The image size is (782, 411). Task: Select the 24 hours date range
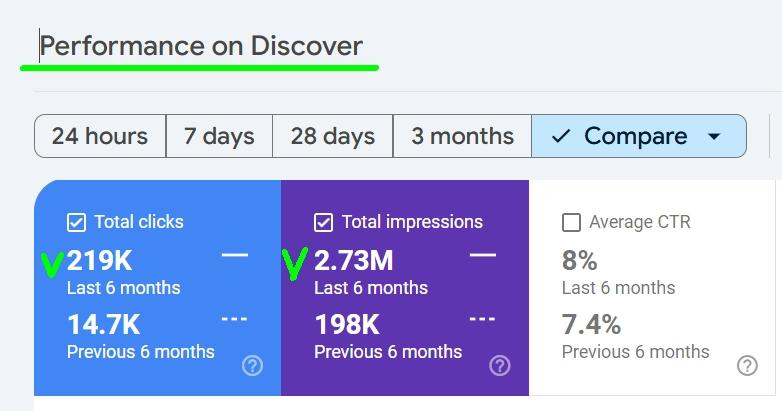click(100, 136)
